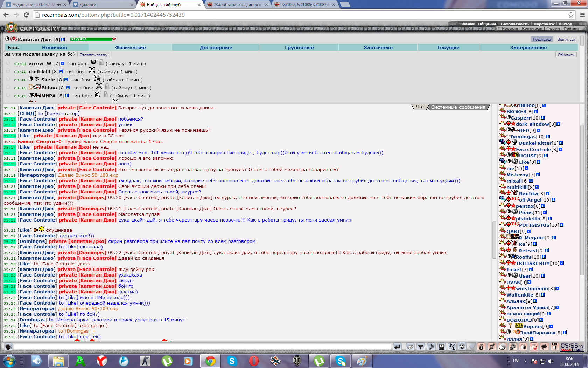This screenshot has width=588, height=368.
Task: Switch to CLOCK mode
Action: pyautogui.click(x=566, y=350)
